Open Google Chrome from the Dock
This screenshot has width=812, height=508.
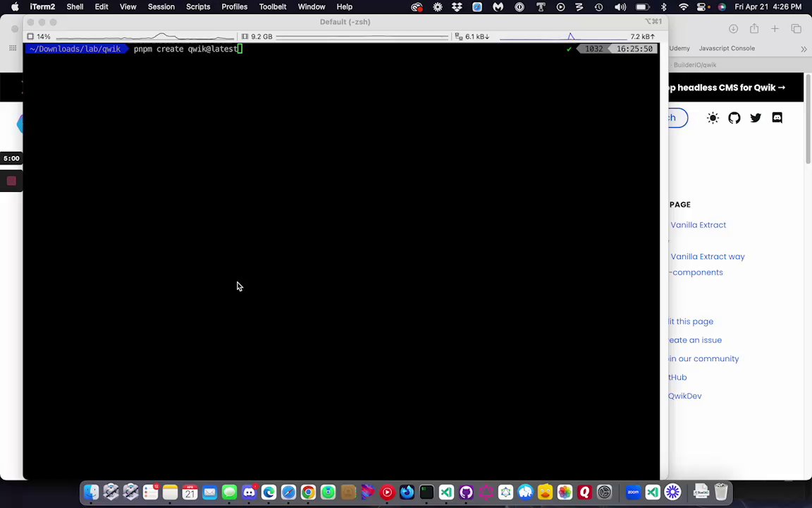pos(308,492)
